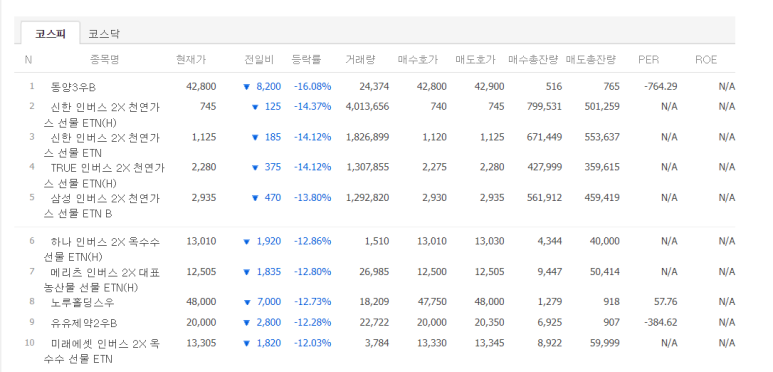
Task: Open 하나 인버스 2X 옥수수 선물 ETN(H)
Action: click(102, 249)
